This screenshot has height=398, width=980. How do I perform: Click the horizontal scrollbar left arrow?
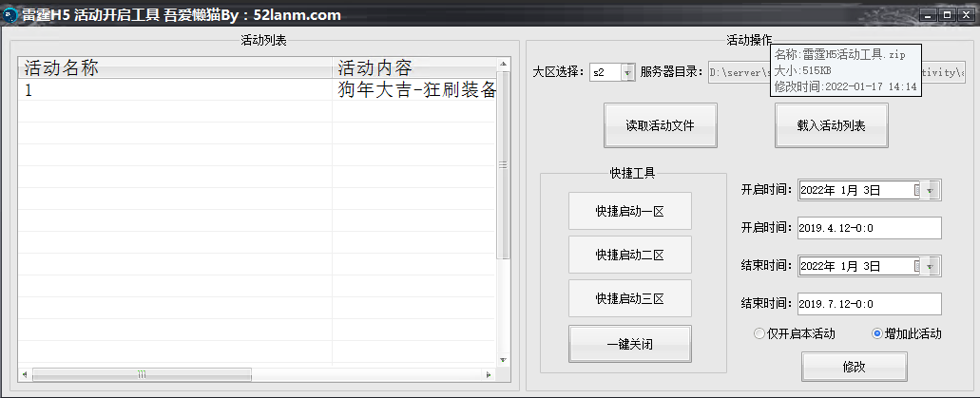(x=24, y=372)
